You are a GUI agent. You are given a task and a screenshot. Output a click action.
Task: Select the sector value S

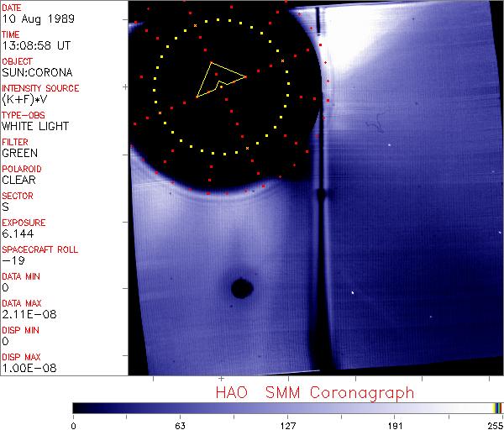click(x=6, y=207)
